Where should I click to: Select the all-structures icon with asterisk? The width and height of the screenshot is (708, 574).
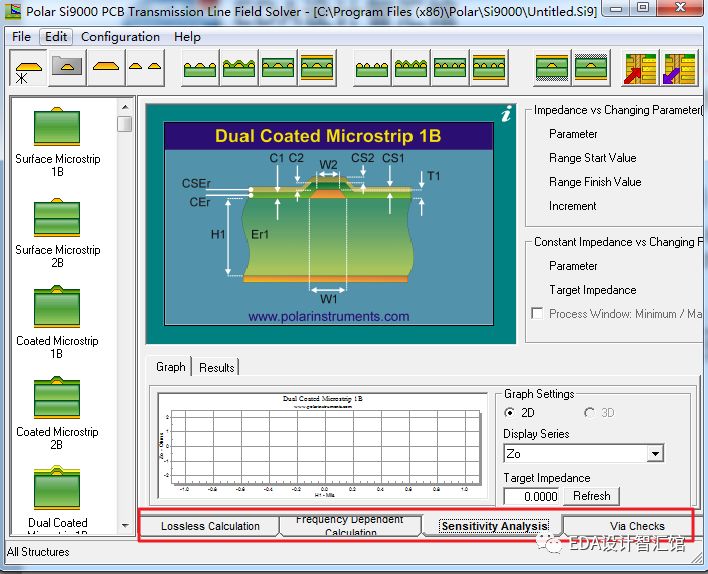(28, 68)
